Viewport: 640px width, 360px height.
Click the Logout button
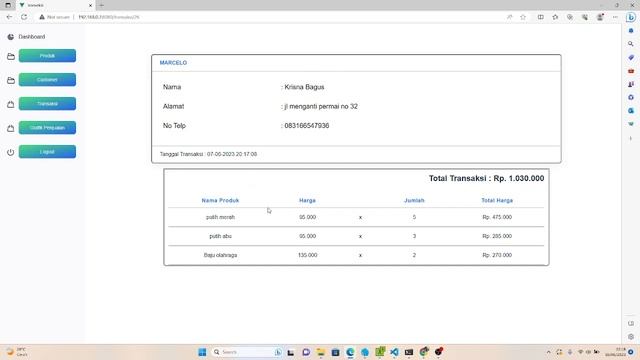tap(47, 152)
